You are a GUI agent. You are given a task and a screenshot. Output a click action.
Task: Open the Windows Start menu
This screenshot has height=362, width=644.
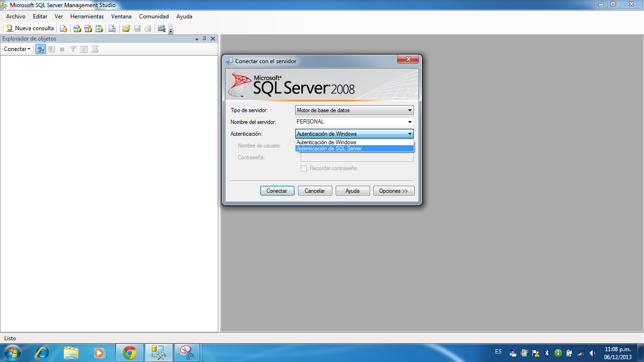[x=12, y=353]
